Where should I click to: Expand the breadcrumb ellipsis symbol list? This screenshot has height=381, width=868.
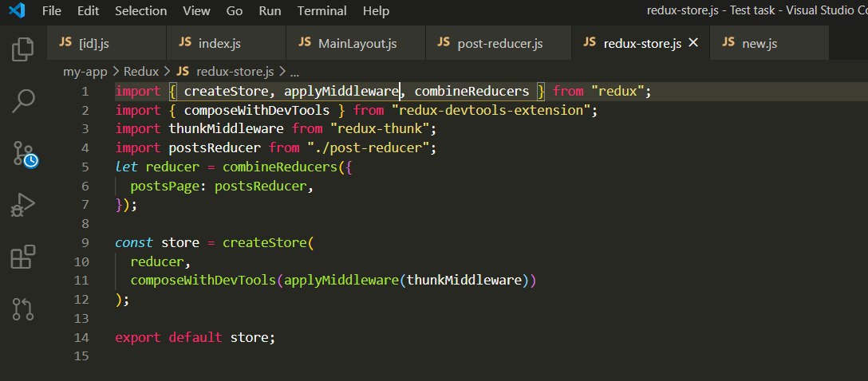[x=294, y=72]
